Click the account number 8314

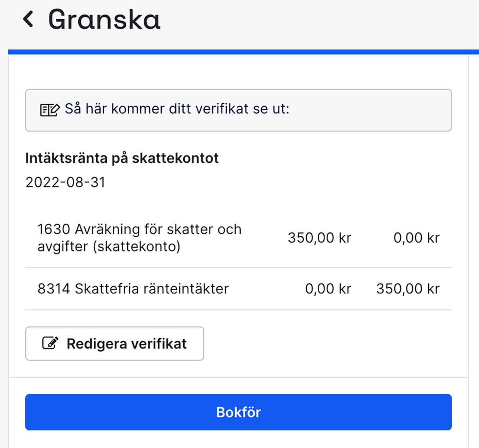point(53,288)
